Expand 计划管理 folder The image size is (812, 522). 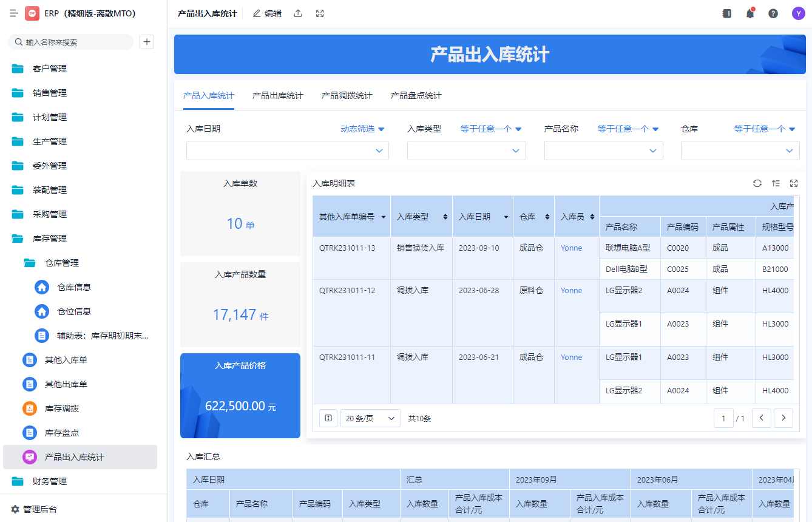coord(80,117)
